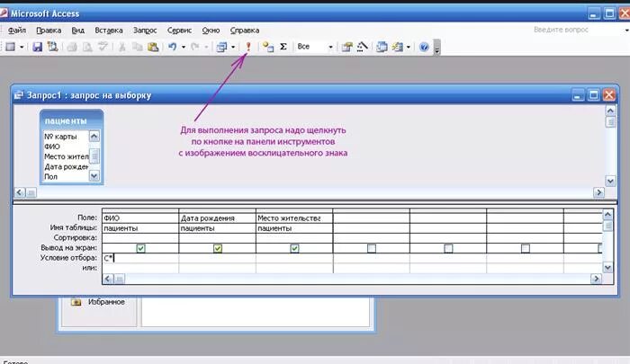Open the expression Builder icon

362,47
